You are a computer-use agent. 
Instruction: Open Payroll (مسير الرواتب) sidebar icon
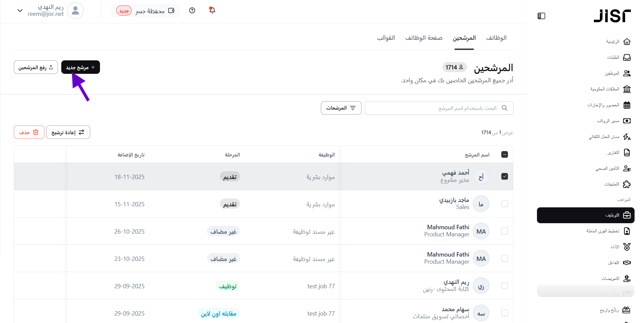[x=626, y=121]
